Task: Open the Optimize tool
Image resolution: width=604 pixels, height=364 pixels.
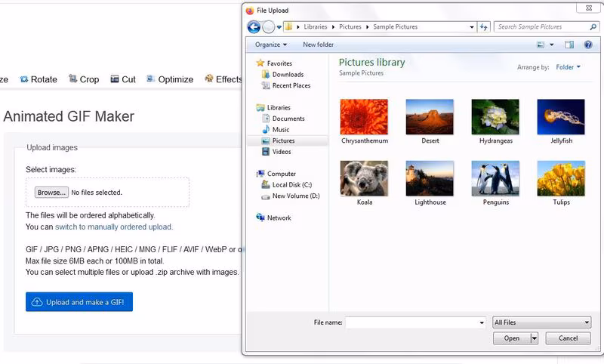Action: [170, 79]
